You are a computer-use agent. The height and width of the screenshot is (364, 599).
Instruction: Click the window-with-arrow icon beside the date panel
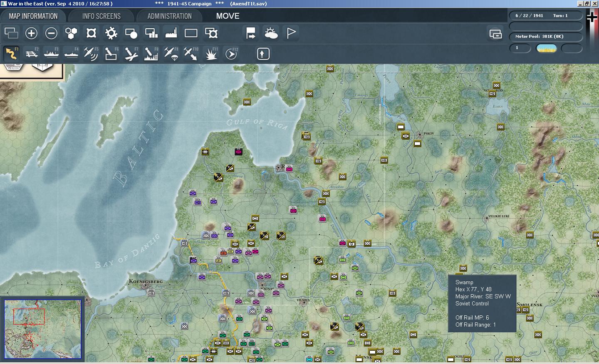[495, 34]
